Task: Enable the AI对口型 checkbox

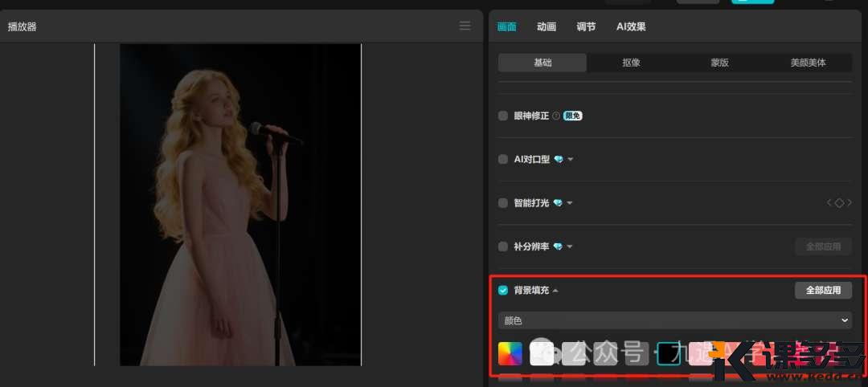Action: point(502,159)
